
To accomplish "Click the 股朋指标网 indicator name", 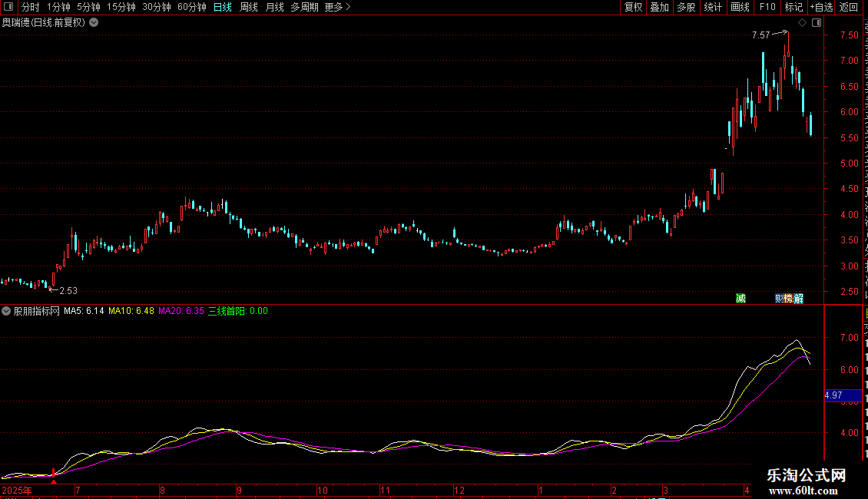I will (x=37, y=312).
